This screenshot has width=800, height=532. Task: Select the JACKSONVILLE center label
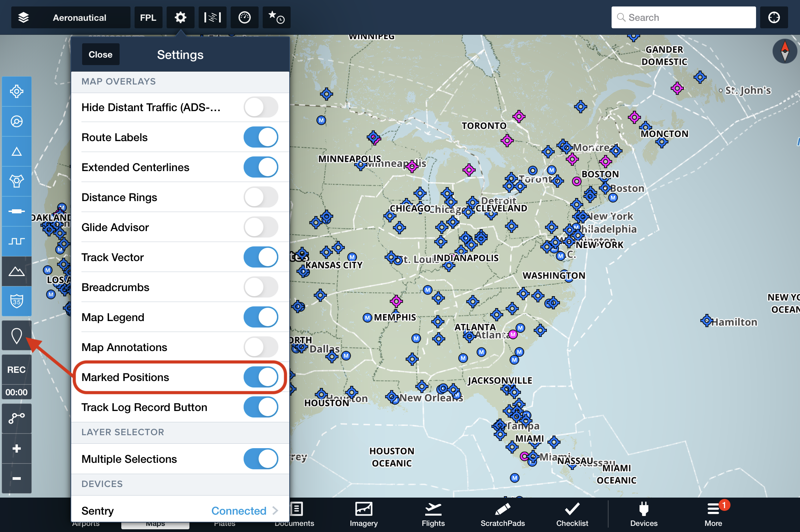(500, 380)
